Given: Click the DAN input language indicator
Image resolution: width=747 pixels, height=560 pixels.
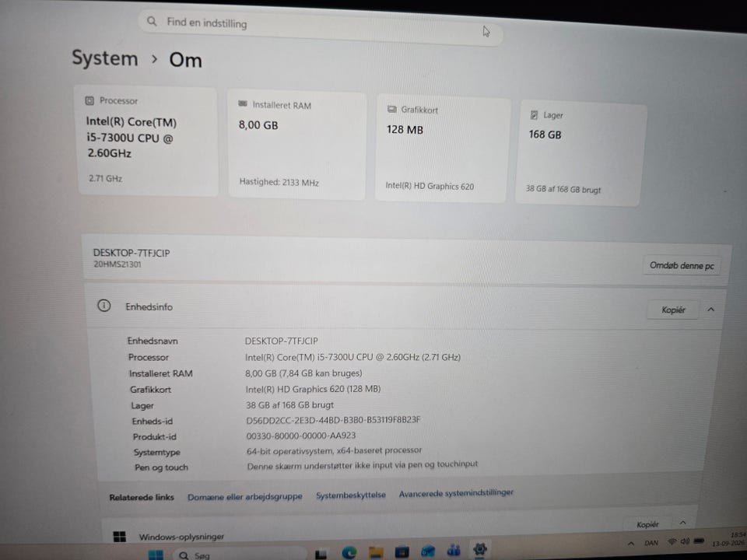Looking at the screenshot, I should pos(651,543).
